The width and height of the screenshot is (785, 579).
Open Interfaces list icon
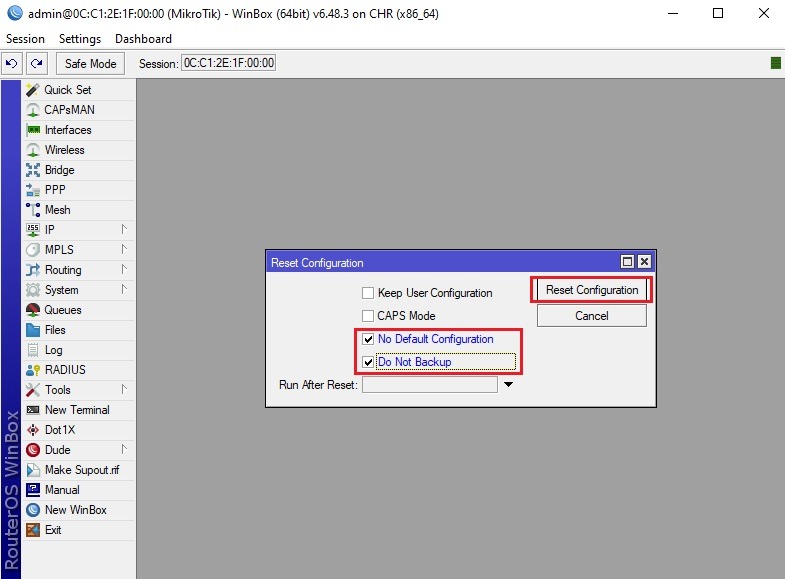(x=33, y=130)
